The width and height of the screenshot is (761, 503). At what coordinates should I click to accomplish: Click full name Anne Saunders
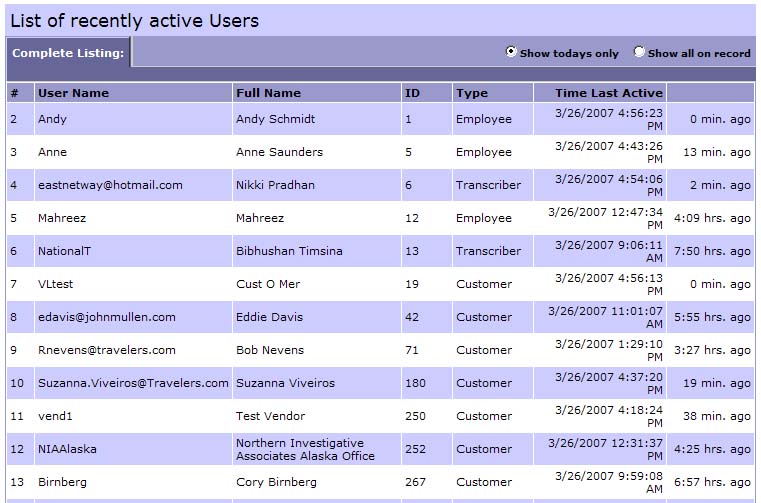click(x=280, y=152)
